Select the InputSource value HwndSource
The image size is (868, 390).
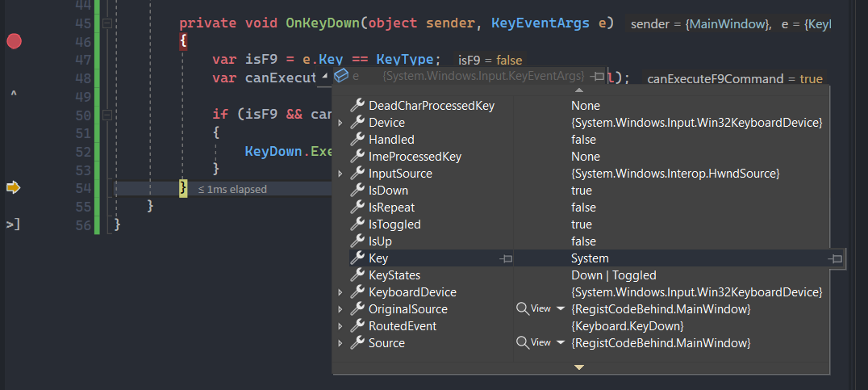pyautogui.click(x=675, y=174)
